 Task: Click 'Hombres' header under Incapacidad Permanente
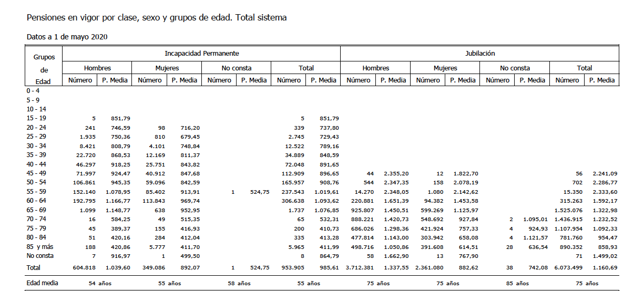pyautogui.click(x=97, y=68)
